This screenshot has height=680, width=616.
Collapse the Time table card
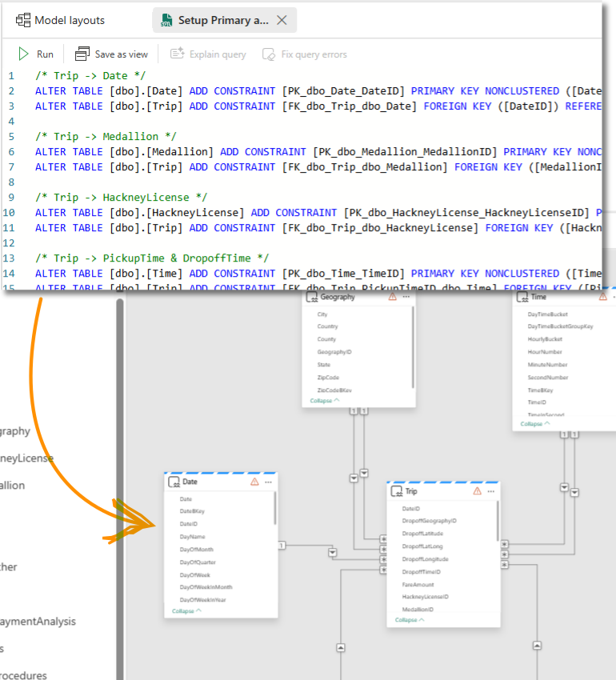(534, 424)
